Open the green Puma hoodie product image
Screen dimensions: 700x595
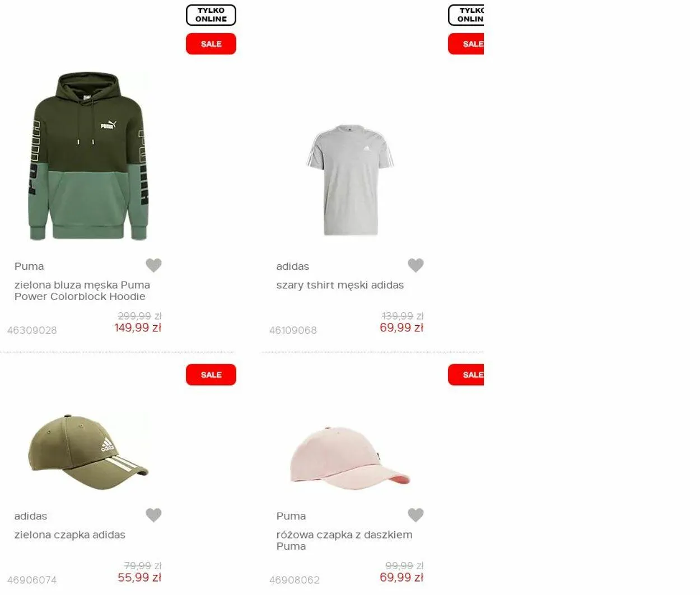point(88,156)
